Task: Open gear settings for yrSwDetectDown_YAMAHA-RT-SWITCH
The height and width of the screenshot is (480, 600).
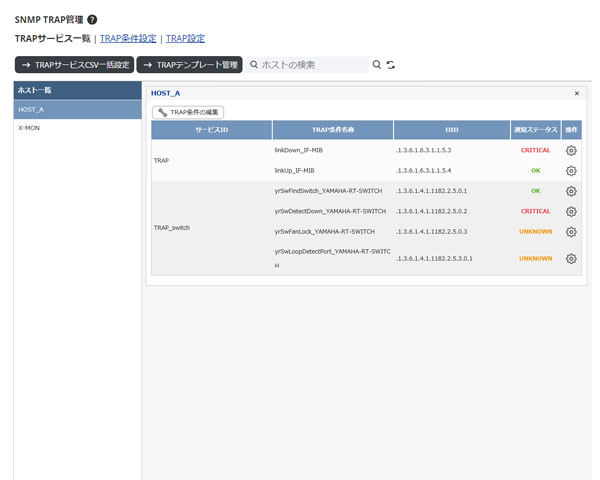Action: click(571, 211)
